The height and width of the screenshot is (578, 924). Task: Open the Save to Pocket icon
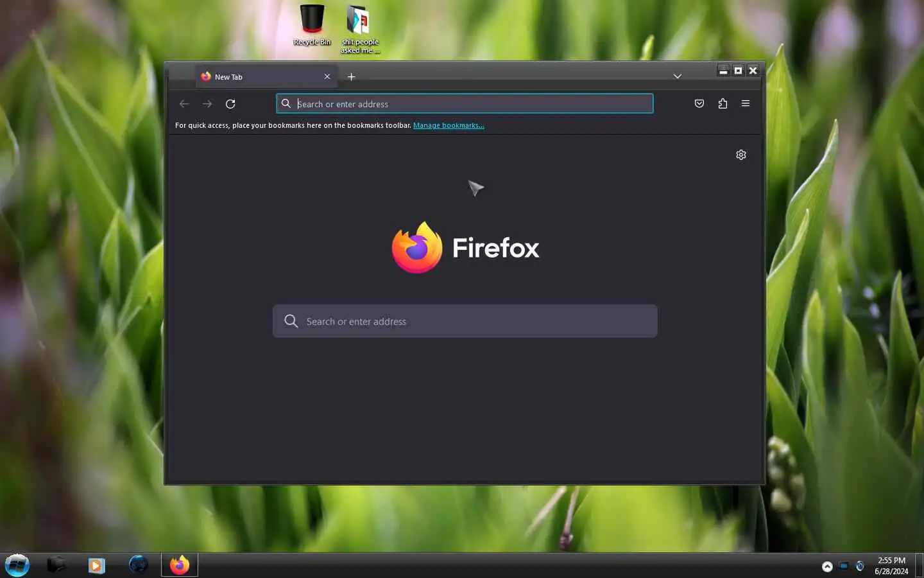pos(699,103)
